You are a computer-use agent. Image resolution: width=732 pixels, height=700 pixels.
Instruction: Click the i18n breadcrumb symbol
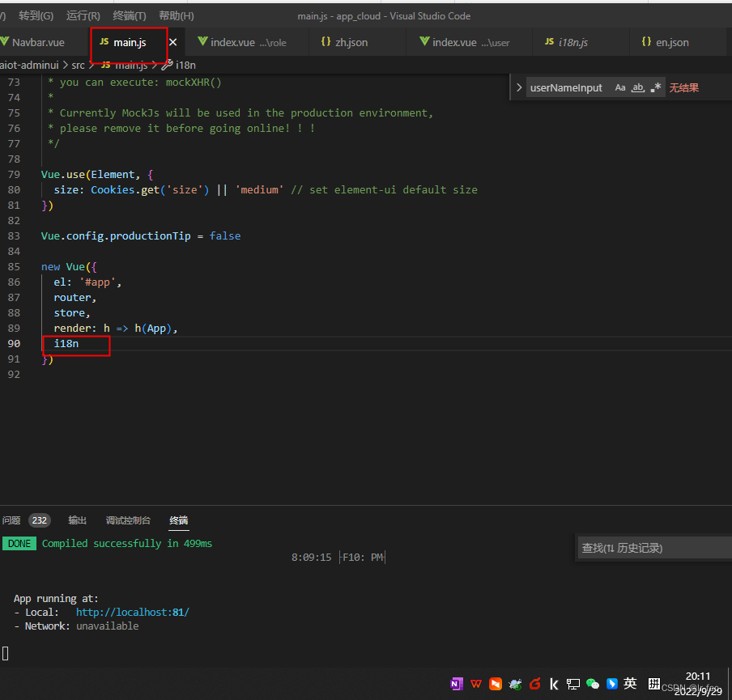point(185,65)
